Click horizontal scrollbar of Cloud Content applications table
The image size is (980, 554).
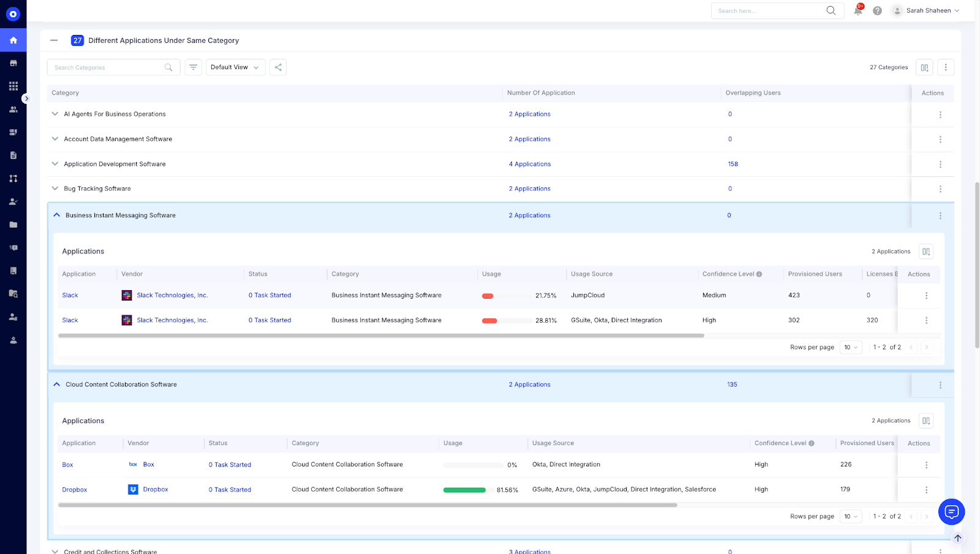[367, 505]
